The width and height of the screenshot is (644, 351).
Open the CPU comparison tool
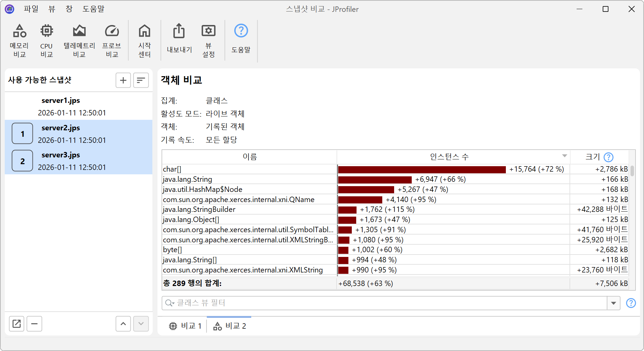46,40
